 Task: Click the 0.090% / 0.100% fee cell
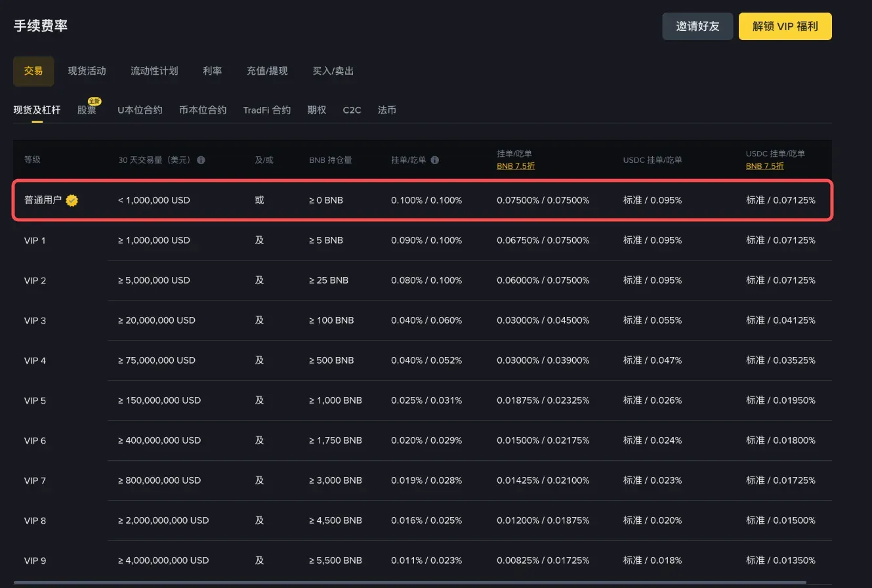click(x=426, y=240)
